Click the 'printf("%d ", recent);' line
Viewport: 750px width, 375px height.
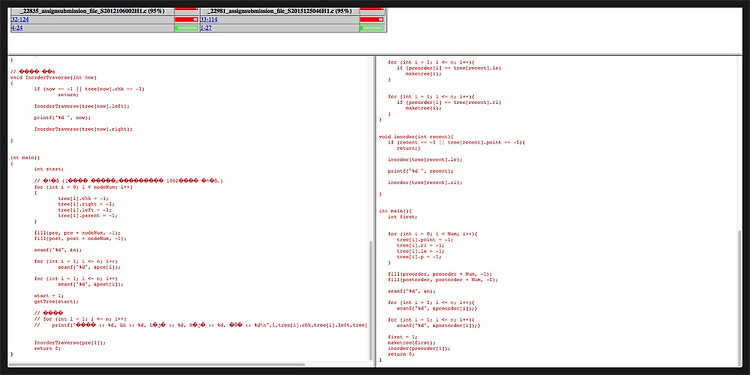point(421,171)
